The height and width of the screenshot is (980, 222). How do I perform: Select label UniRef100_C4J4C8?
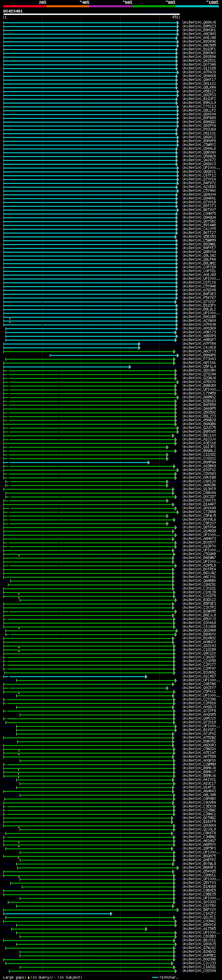click(199, 347)
